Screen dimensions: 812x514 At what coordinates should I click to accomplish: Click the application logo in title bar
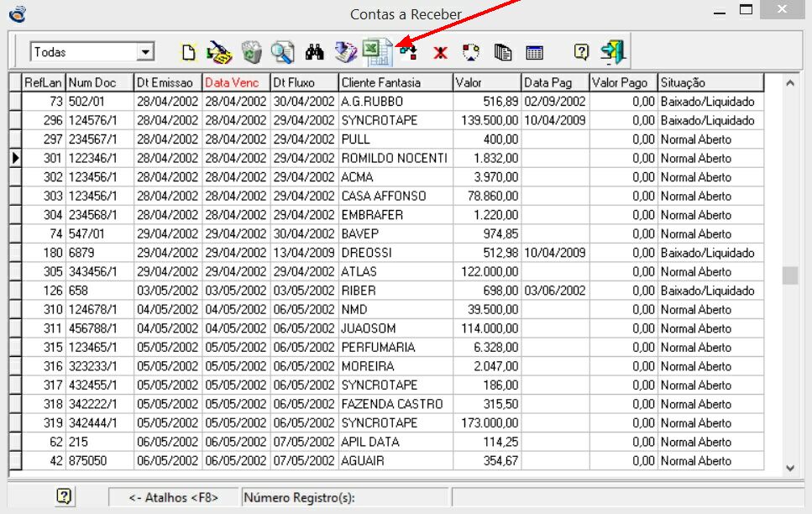click(x=18, y=13)
